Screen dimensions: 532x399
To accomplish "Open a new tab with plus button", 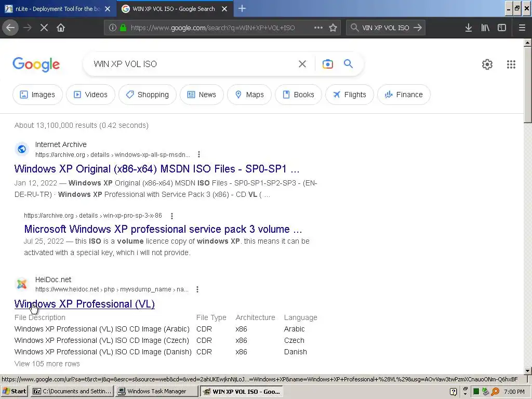I will (242, 8).
